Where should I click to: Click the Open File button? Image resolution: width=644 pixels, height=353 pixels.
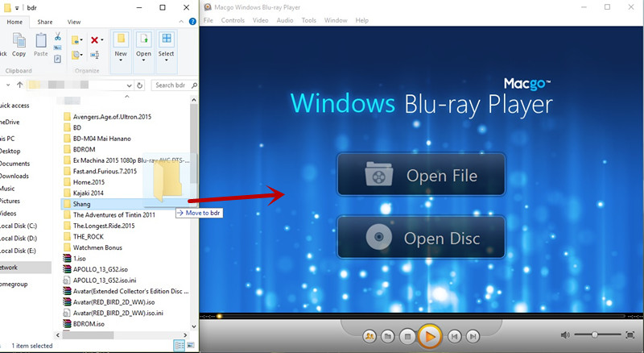[x=421, y=174]
